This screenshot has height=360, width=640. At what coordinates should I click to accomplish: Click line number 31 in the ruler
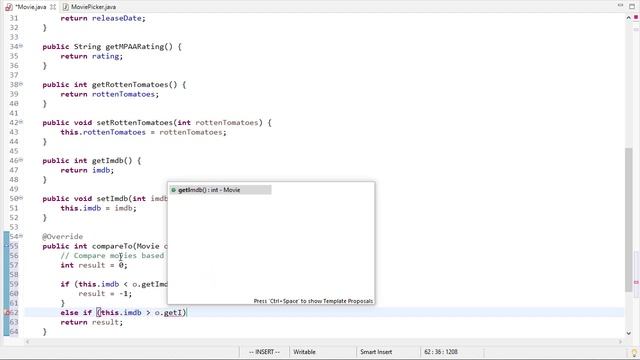pos(14,18)
